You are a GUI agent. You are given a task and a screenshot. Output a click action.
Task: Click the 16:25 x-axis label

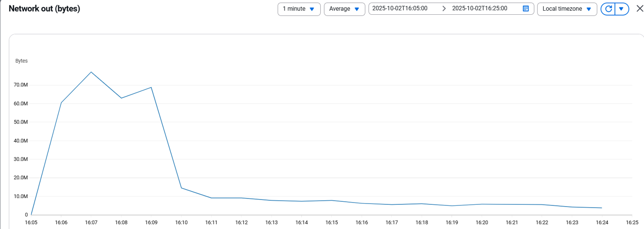pyautogui.click(x=631, y=222)
